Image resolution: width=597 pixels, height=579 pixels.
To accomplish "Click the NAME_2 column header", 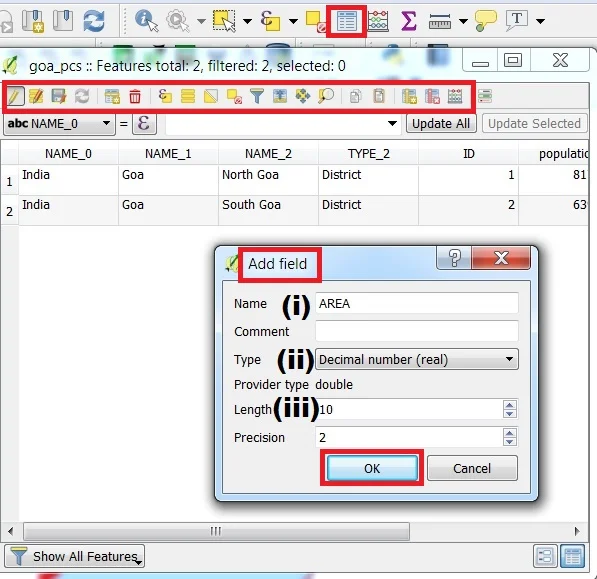I will [268, 154].
